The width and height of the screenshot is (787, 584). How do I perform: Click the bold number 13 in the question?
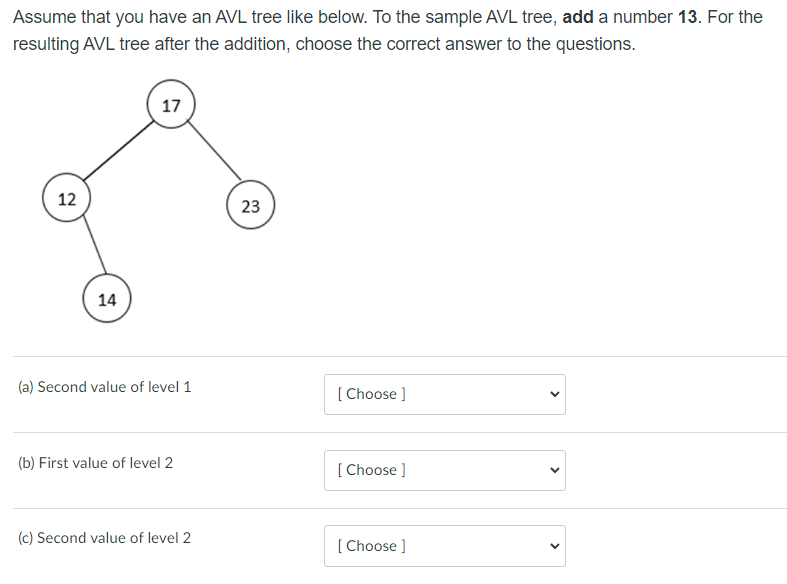(688, 17)
